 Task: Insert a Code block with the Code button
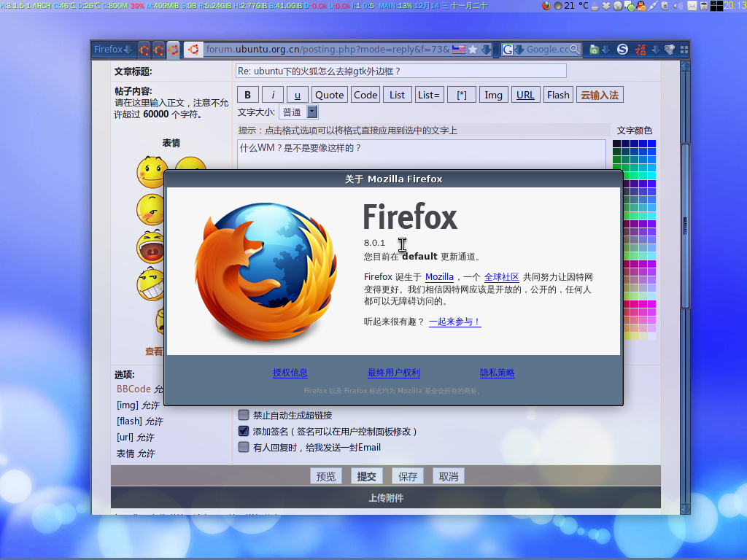click(x=365, y=95)
